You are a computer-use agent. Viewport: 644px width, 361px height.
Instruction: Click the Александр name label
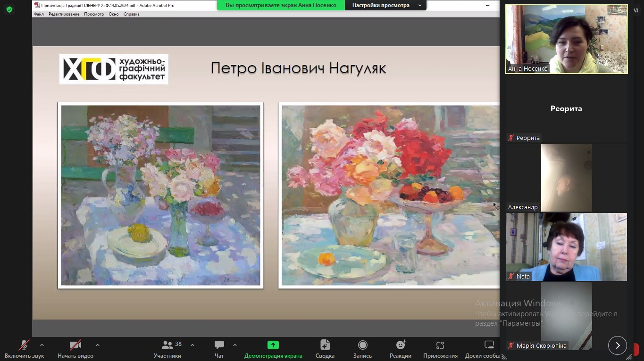pyautogui.click(x=523, y=207)
